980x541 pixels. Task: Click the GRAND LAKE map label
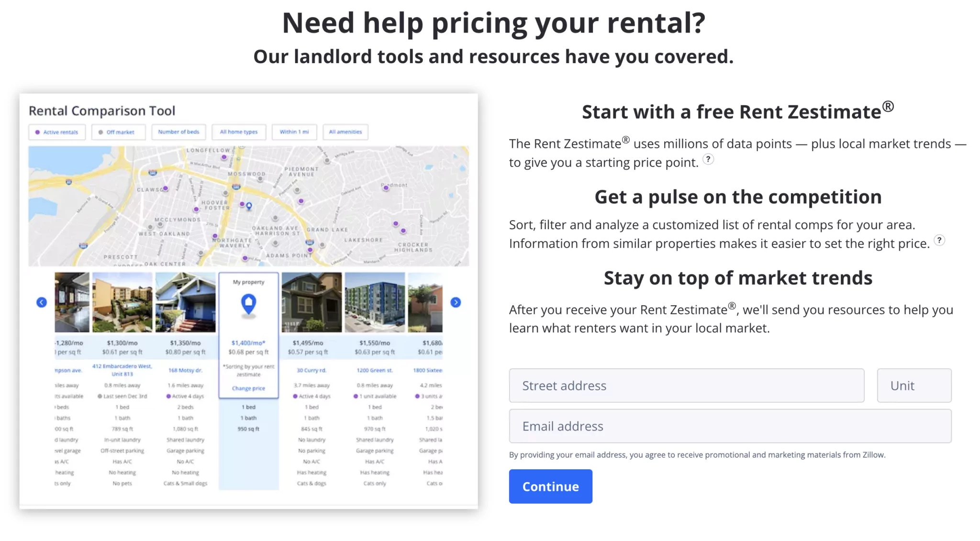click(x=327, y=230)
